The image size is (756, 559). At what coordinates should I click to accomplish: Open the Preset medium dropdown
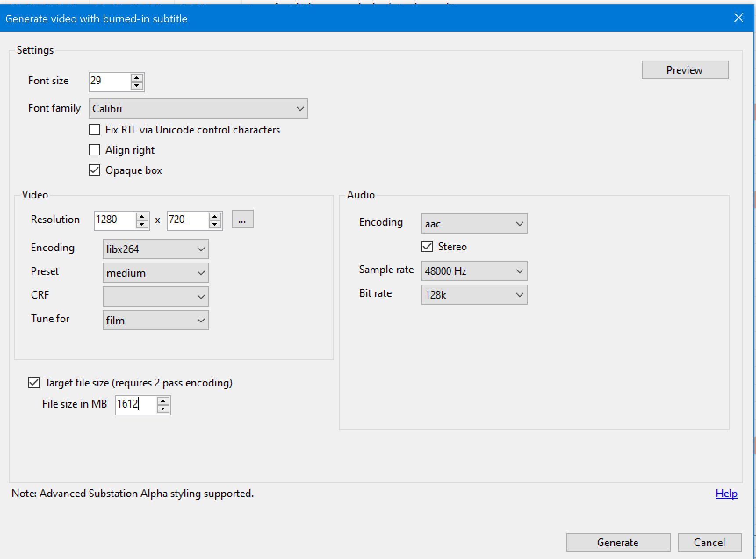[x=155, y=273]
